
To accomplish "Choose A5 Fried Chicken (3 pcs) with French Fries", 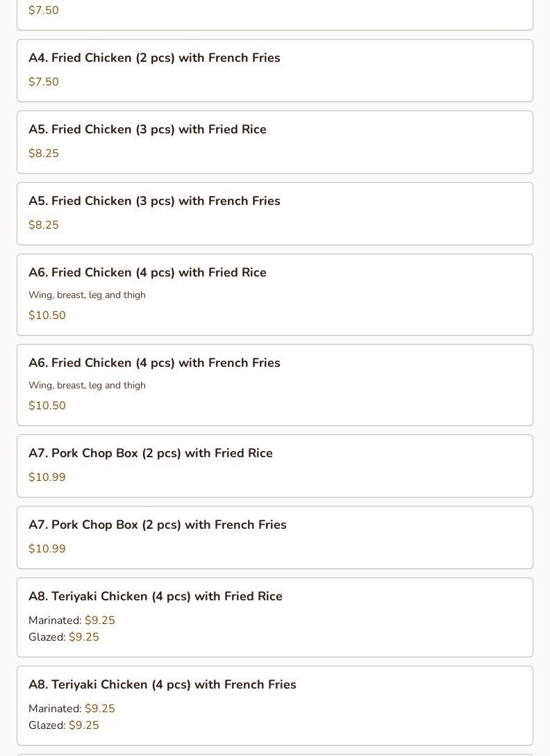I will tap(154, 201).
